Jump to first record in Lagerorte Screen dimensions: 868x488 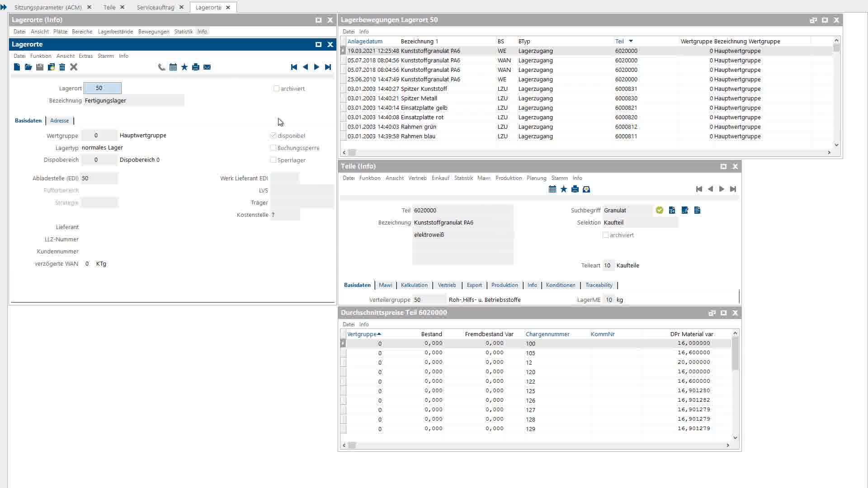(x=294, y=67)
